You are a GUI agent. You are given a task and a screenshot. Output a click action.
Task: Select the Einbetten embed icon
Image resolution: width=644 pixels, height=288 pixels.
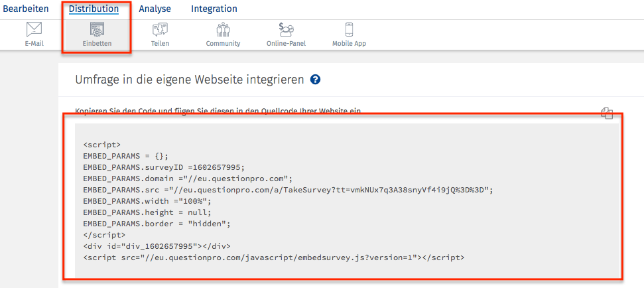tap(97, 30)
